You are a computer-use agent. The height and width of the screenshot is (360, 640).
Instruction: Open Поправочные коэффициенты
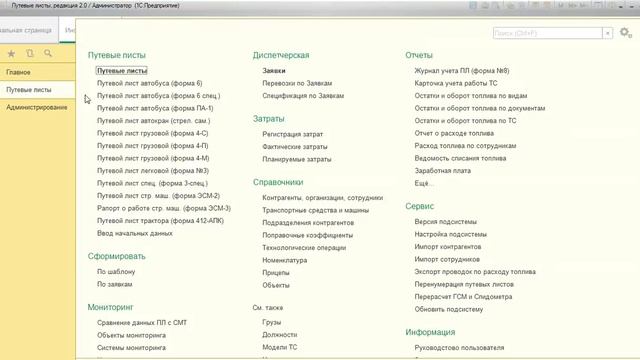coord(308,235)
